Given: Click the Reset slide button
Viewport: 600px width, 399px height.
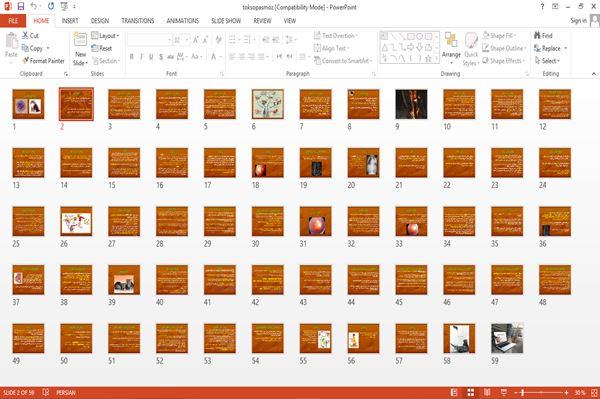Looking at the screenshot, I should 102,48.
